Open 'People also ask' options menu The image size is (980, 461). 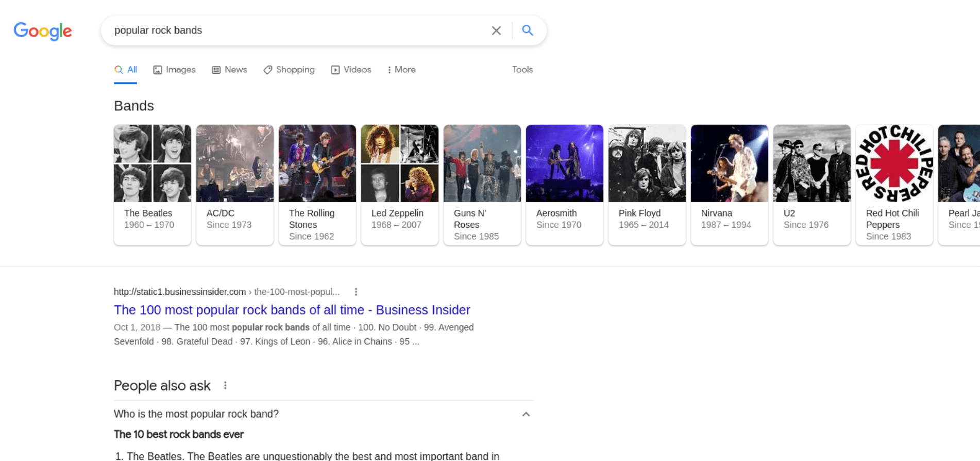225,386
